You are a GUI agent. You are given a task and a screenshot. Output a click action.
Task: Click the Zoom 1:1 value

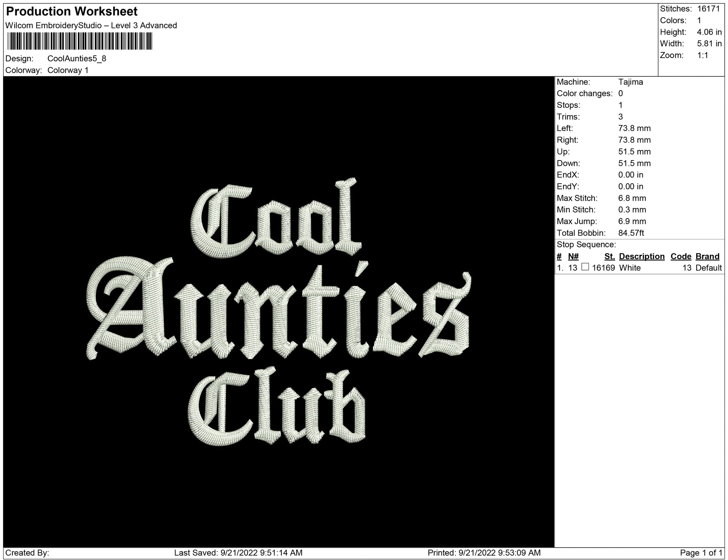click(x=703, y=55)
